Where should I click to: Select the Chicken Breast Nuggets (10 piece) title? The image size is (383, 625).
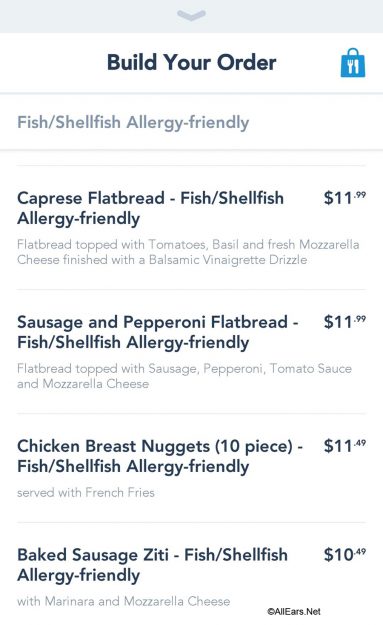coord(160,456)
